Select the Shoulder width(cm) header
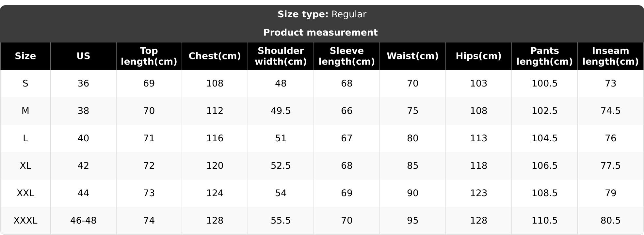 [281, 56]
